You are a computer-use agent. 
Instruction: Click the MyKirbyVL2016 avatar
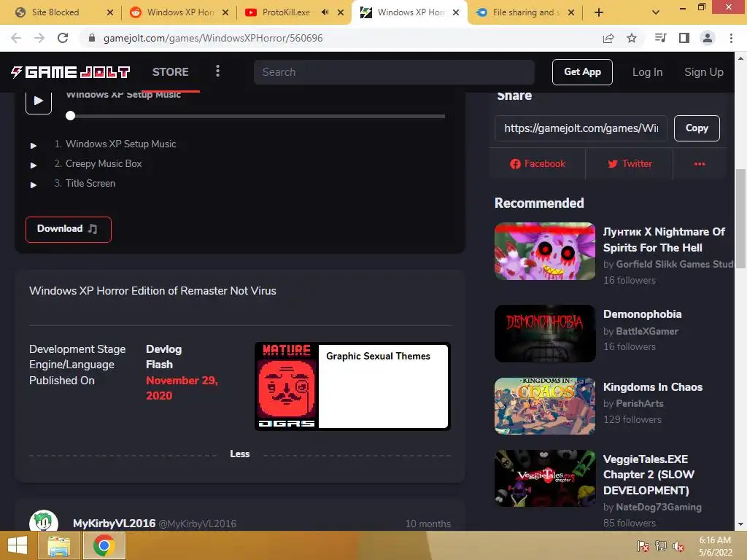click(x=44, y=521)
